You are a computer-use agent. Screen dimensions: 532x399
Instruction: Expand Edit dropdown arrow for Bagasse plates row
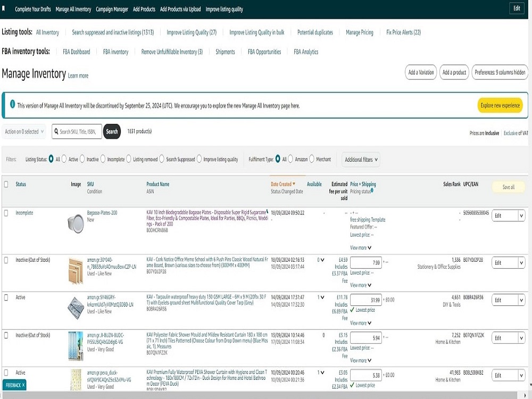coord(521,216)
